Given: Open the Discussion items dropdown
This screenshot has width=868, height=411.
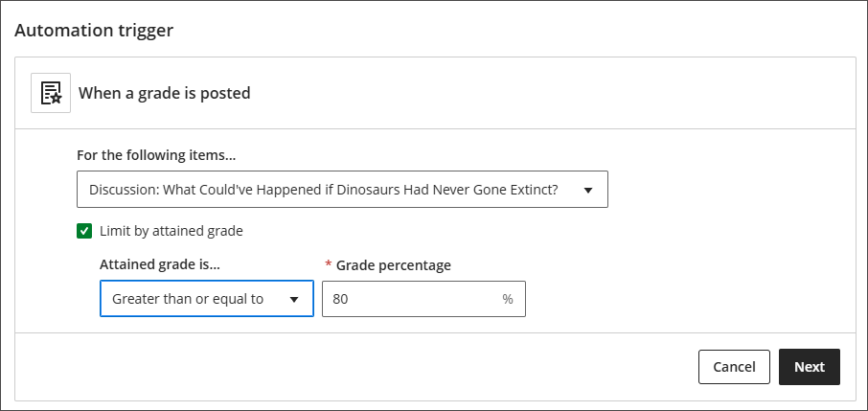Looking at the screenshot, I should [x=342, y=190].
